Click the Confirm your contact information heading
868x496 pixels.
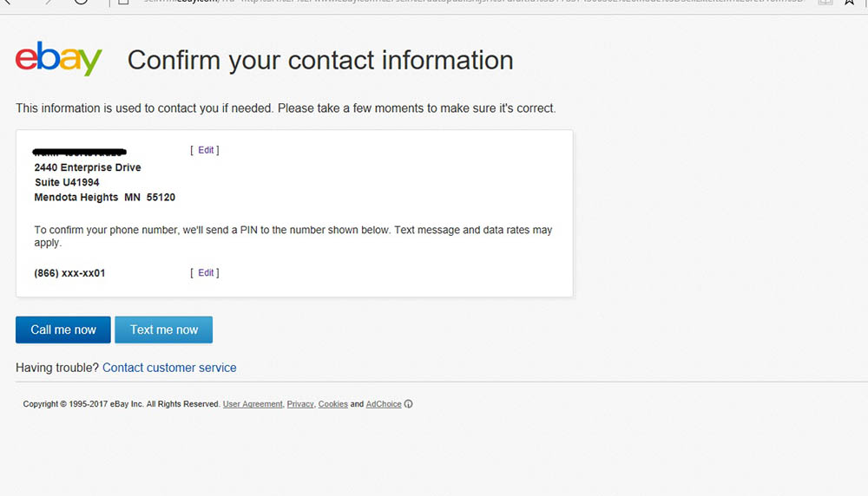pos(320,60)
